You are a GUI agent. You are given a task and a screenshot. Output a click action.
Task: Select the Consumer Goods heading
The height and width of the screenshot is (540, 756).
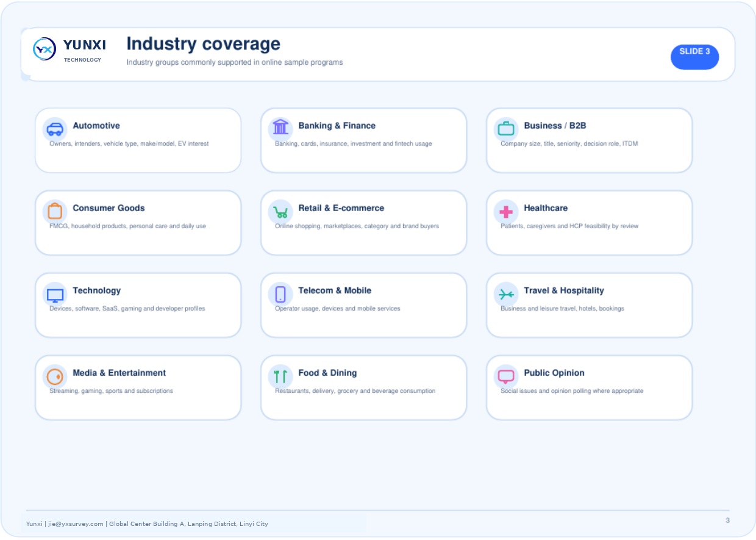click(x=109, y=208)
